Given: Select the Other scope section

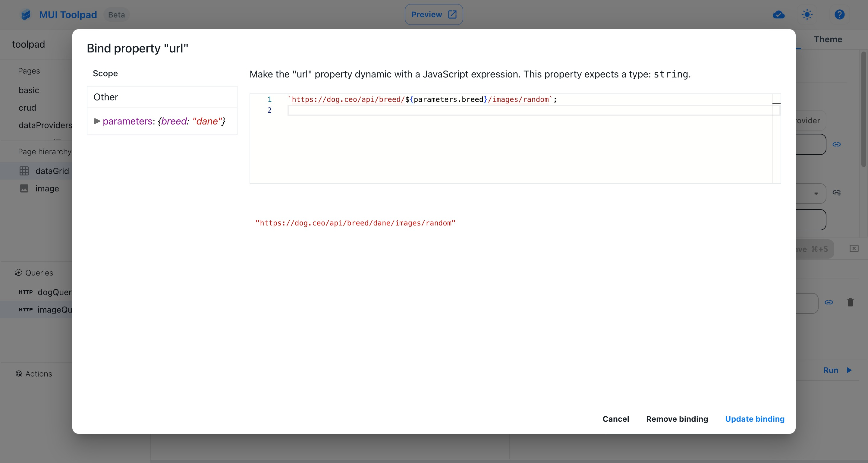Looking at the screenshot, I should (105, 97).
